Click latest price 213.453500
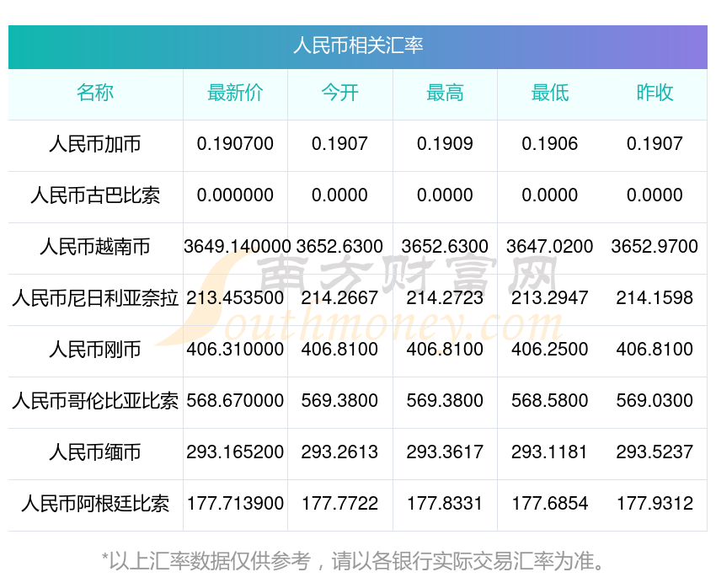 (x=235, y=298)
